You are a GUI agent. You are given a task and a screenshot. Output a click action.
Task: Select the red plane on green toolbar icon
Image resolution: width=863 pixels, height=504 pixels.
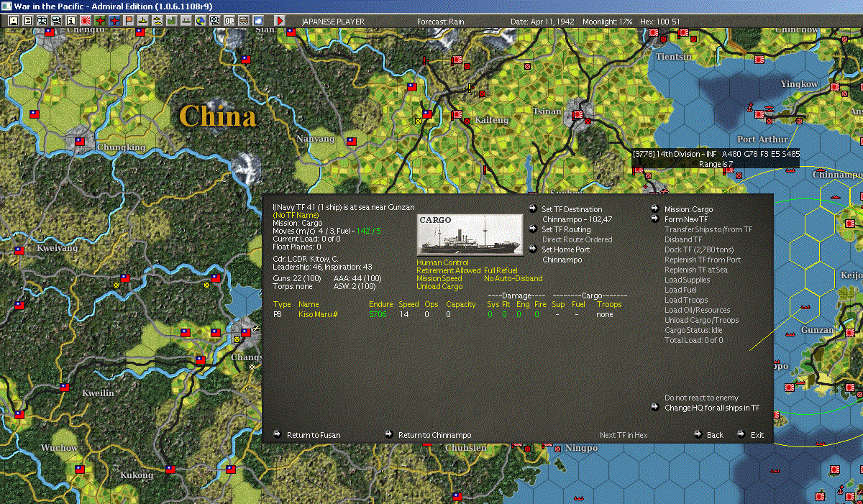pyautogui.click(x=99, y=21)
